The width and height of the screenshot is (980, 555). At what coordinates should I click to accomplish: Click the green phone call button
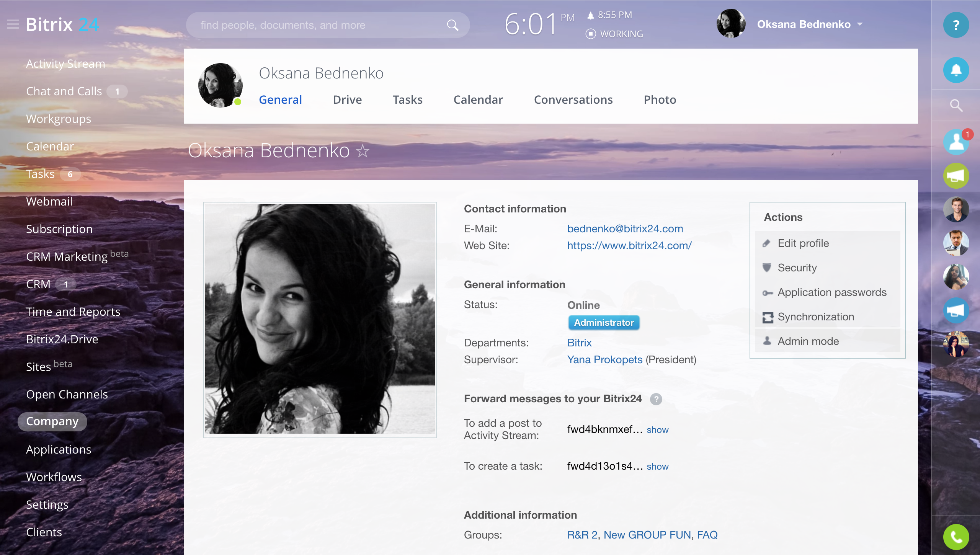point(956,537)
